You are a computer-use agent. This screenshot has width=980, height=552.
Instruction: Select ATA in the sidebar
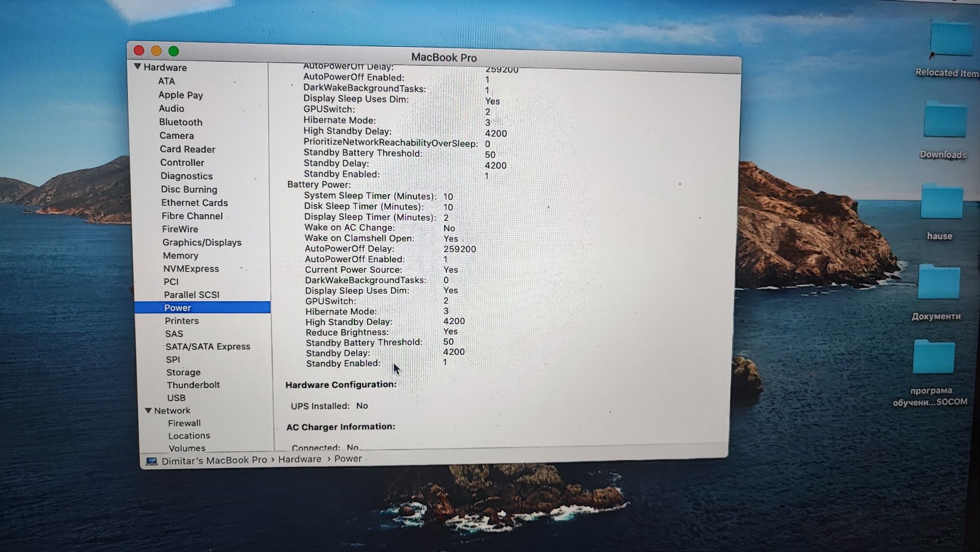point(167,81)
